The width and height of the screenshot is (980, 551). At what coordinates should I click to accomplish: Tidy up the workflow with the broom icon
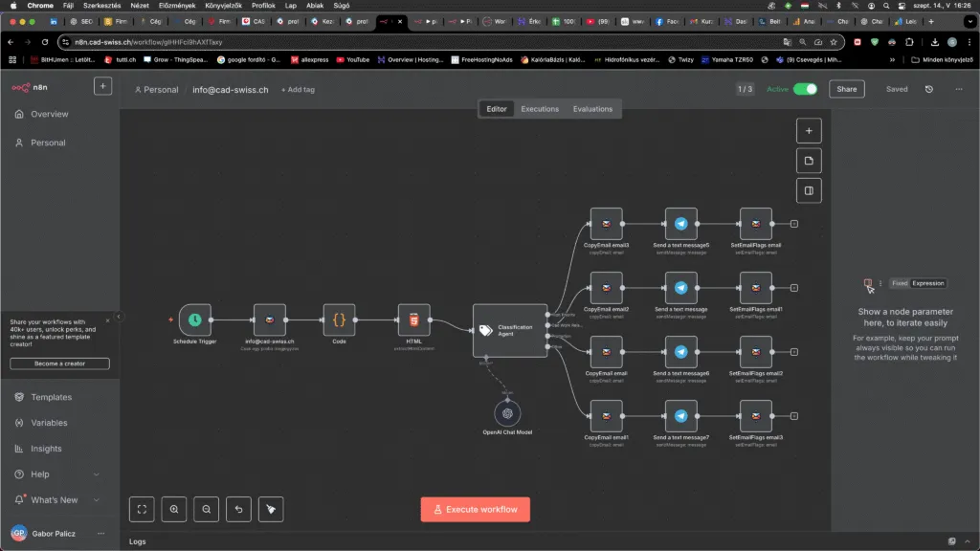coord(271,509)
